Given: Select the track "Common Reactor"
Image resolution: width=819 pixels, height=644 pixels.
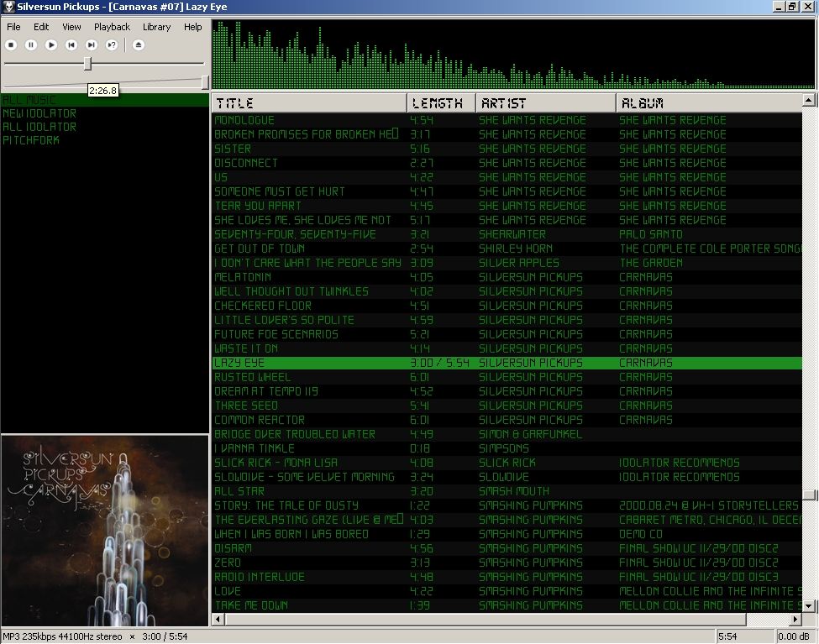Looking at the screenshot, I should click(x=507, y=420).
